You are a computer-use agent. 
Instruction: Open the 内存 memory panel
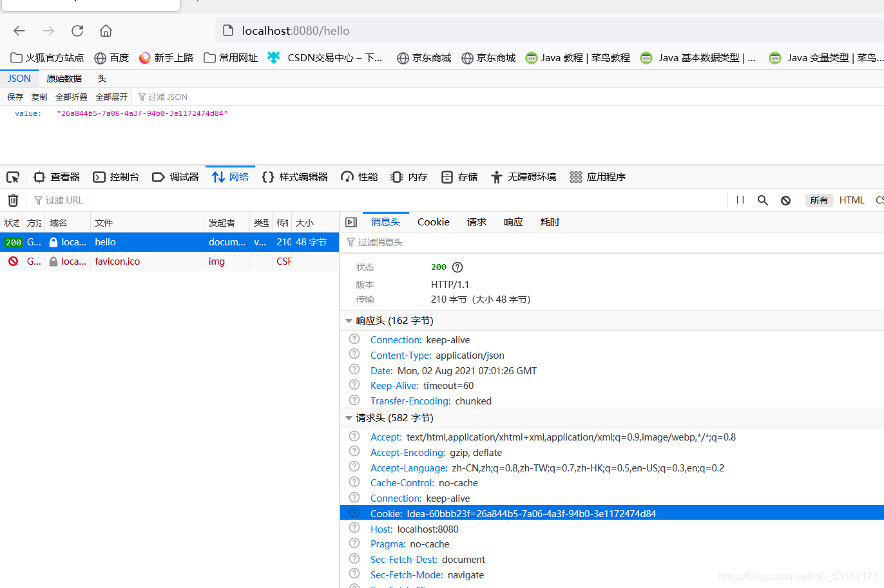point(409,177)
